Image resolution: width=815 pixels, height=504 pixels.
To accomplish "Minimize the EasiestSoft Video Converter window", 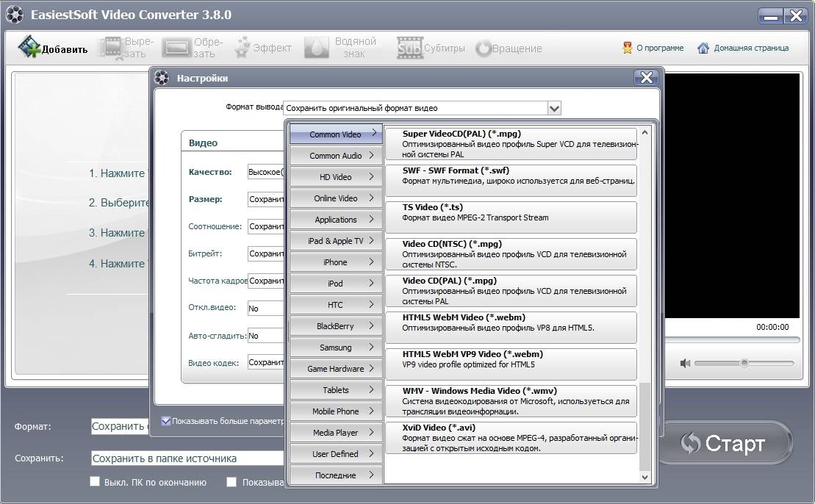I will tap(770, 15).
